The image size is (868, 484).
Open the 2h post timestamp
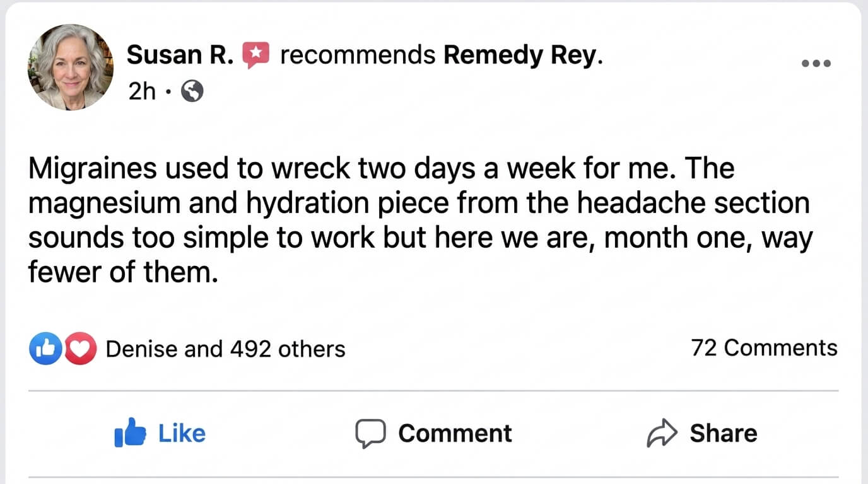coord(142,93)
